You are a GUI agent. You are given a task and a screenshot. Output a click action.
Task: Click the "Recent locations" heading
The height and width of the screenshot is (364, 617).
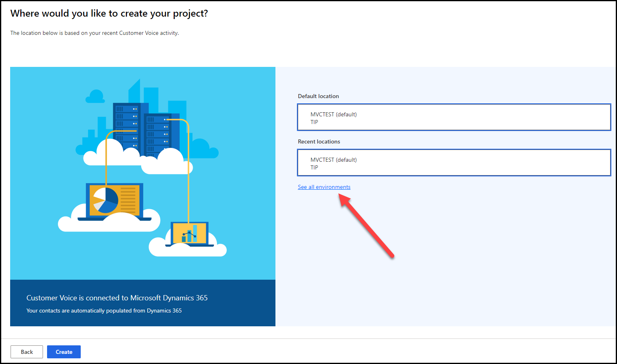[319, 141]
